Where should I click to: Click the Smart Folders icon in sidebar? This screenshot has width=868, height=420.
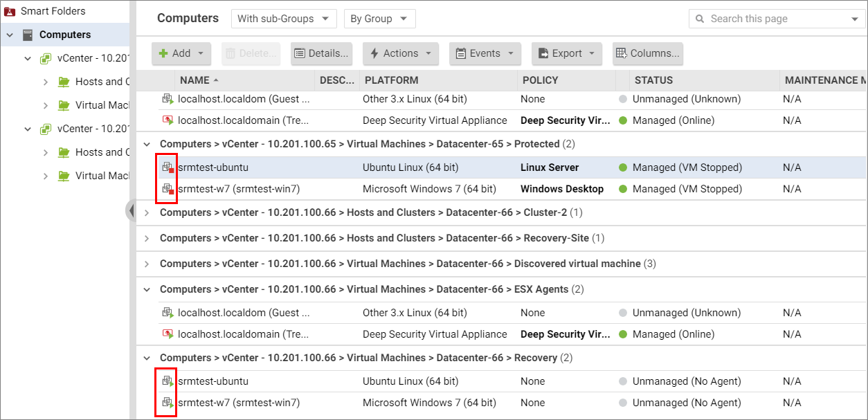pos(10,11)
